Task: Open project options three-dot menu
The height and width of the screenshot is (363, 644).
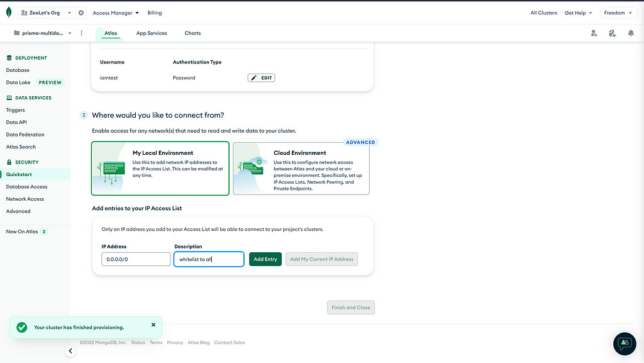Action: point(81,33)
